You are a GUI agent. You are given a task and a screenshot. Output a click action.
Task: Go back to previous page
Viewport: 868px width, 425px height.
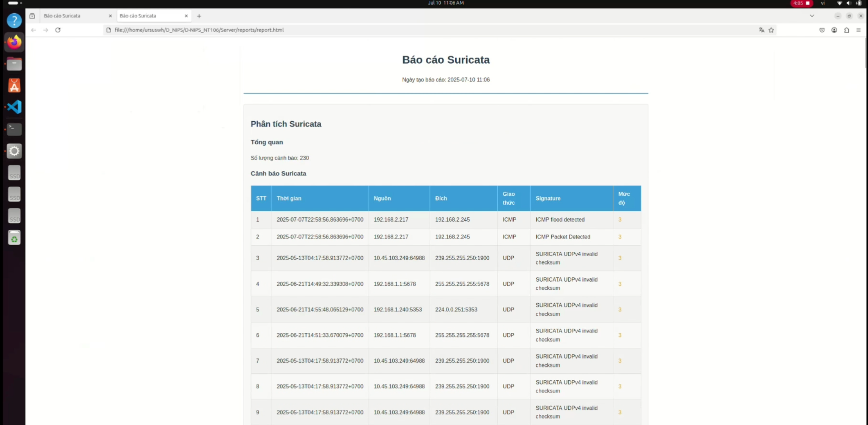[33, 30]
